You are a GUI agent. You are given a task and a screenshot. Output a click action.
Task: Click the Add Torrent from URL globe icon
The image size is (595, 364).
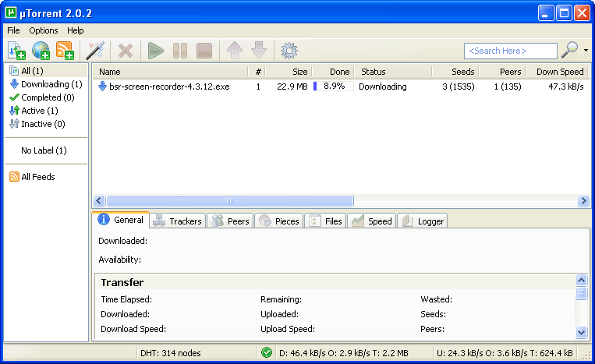tap(41, 51)
